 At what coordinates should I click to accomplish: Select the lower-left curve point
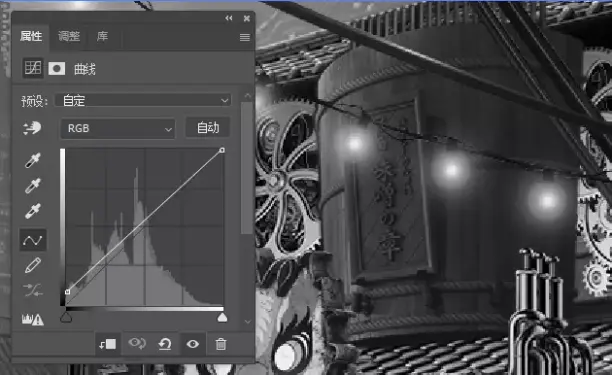pyautogui.click(x=68, y=291)
